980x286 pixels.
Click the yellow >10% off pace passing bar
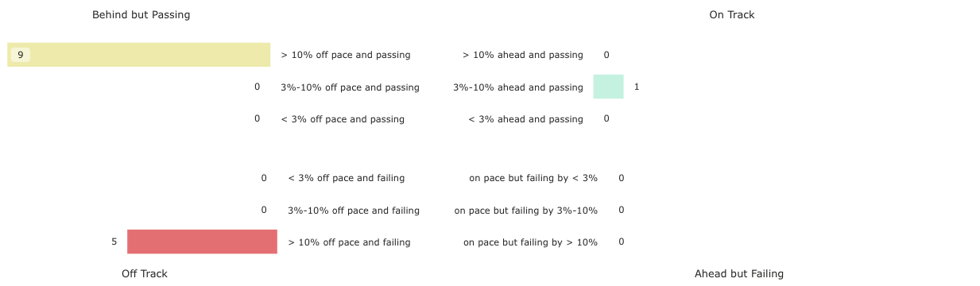click(x=139, y=55)
